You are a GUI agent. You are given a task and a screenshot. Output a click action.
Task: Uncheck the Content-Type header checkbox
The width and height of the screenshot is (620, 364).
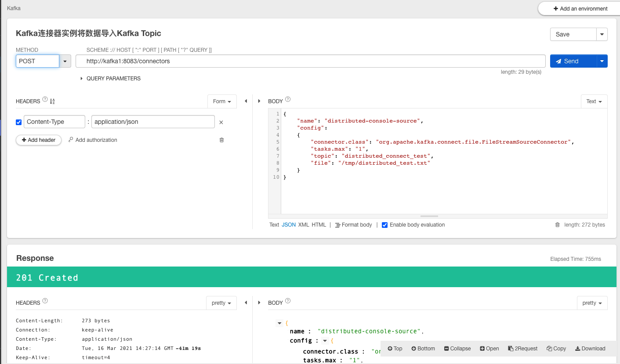pos(18,122)
